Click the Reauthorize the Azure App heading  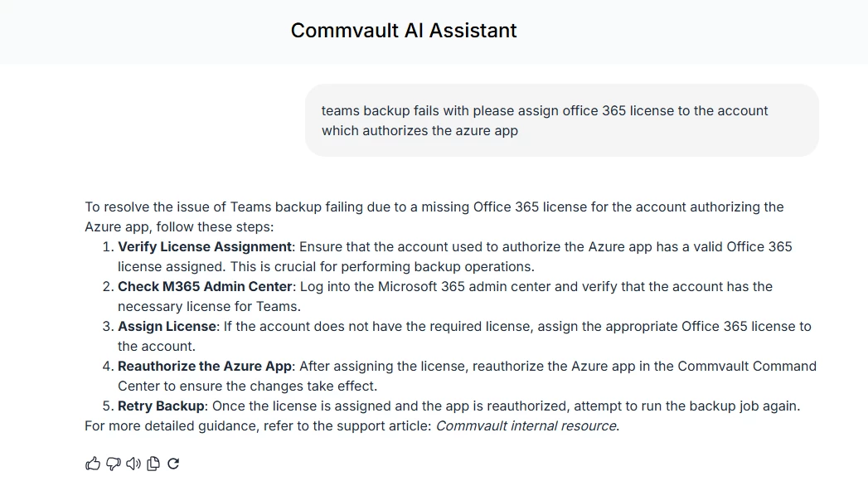[x=205, y=366]
